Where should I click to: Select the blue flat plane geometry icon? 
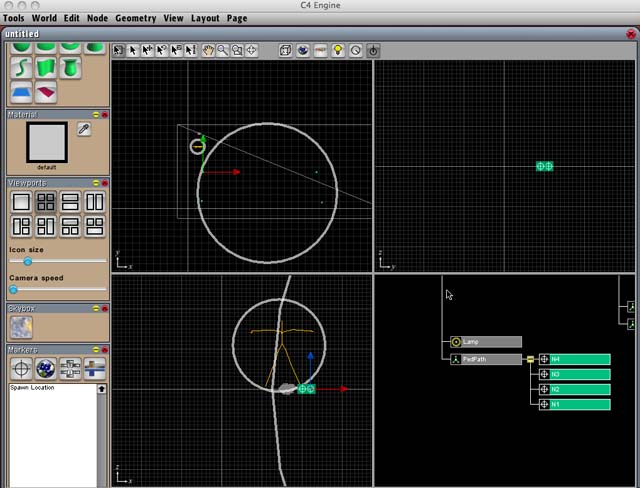click(x=21, y=93)
